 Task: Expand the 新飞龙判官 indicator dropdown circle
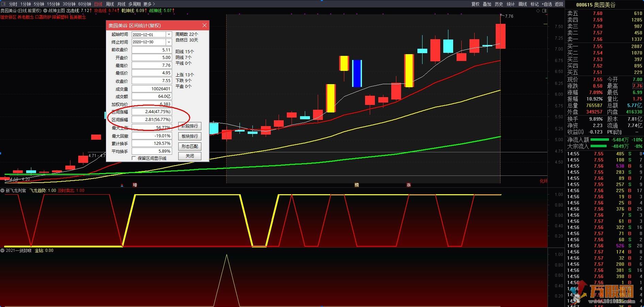[3, 190]
